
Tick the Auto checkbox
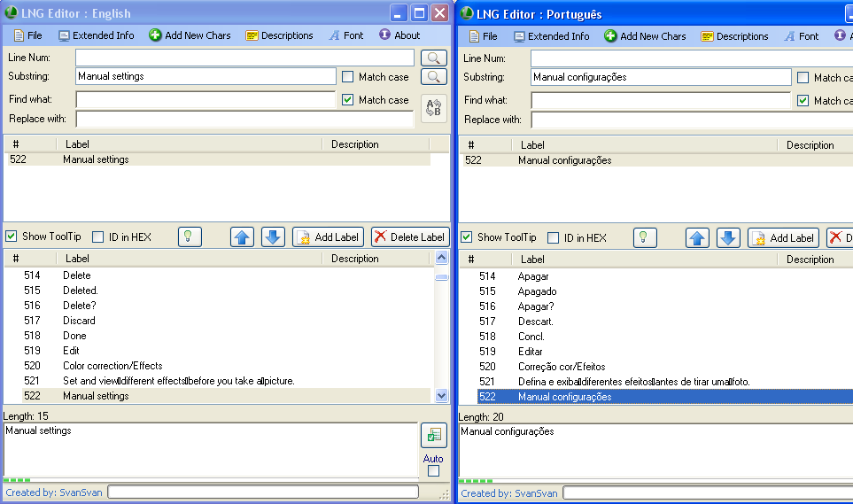pos(433,471)
